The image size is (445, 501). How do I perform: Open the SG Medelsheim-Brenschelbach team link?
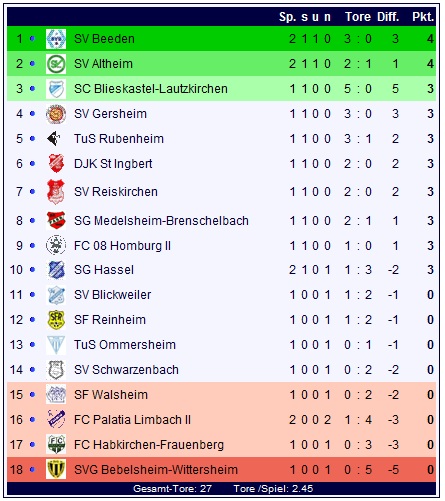161,221
